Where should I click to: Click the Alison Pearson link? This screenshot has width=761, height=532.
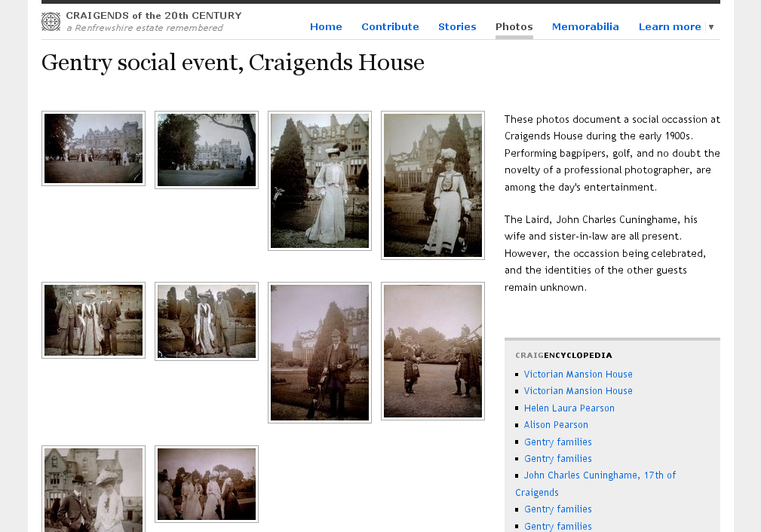(x=556, y=425)
